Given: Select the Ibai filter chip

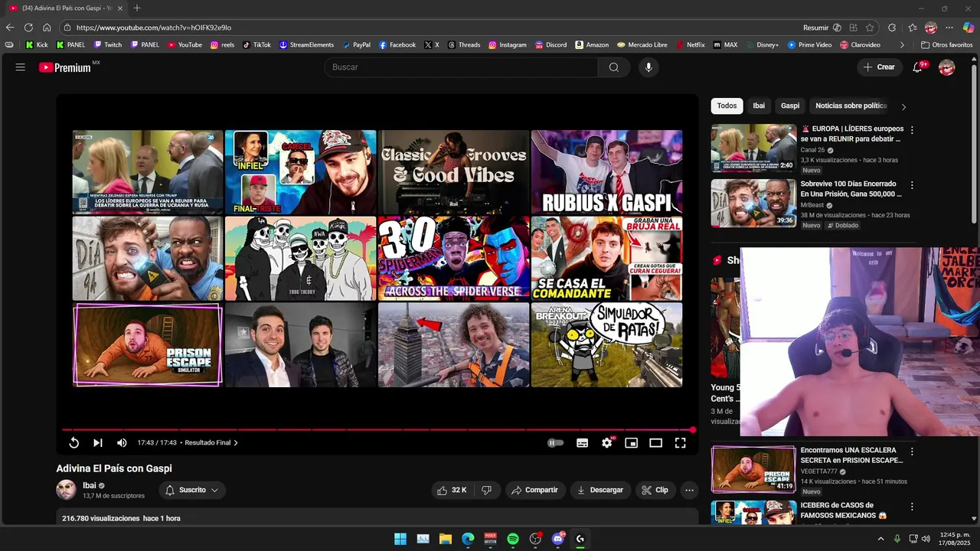Looking at the screenshot, I should coord(759,106).
